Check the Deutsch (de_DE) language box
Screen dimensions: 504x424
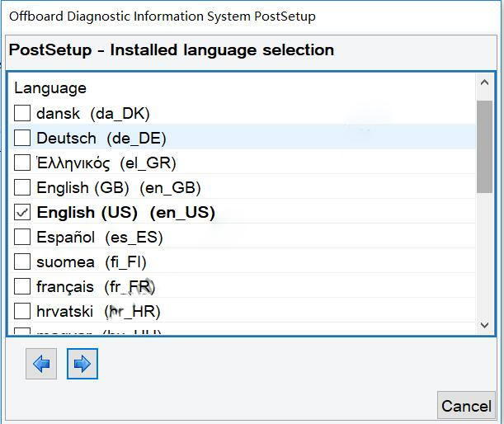coord(23,138)
